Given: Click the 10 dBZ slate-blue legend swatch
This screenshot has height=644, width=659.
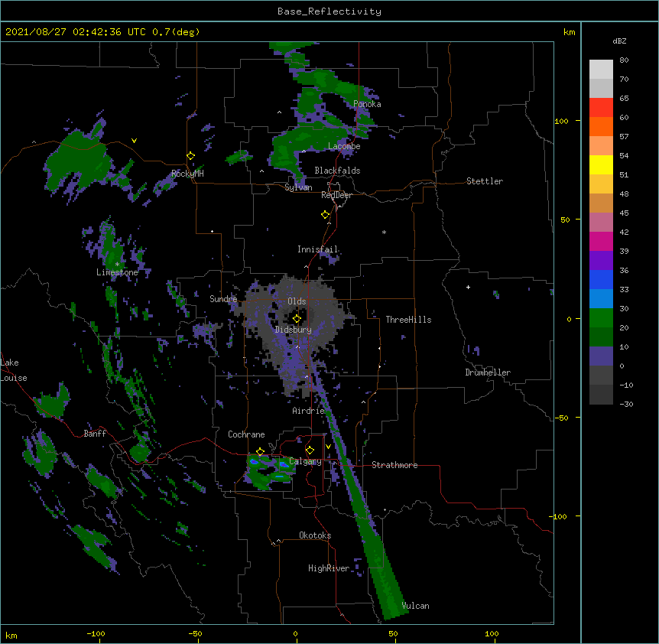Looking at the screenshot, I should (601, 356).
